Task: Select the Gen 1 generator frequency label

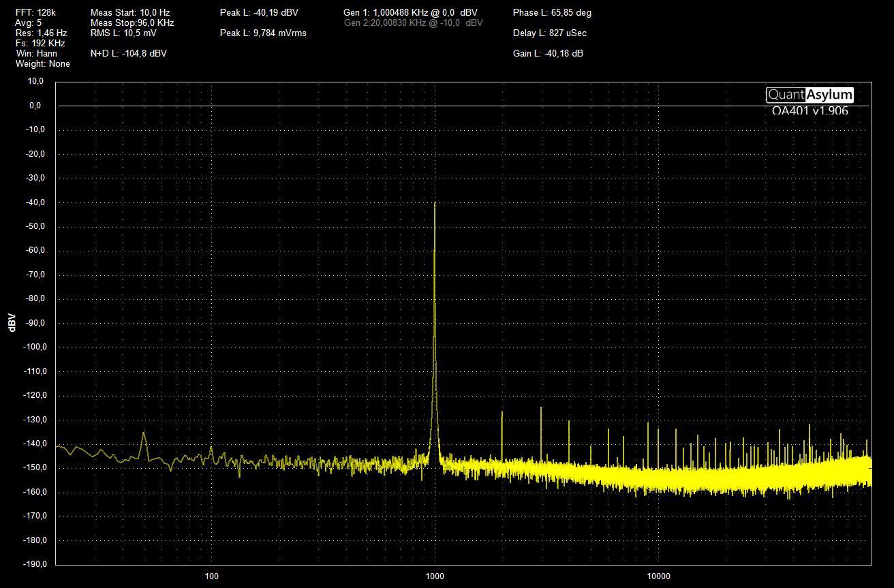Action: 410,12
